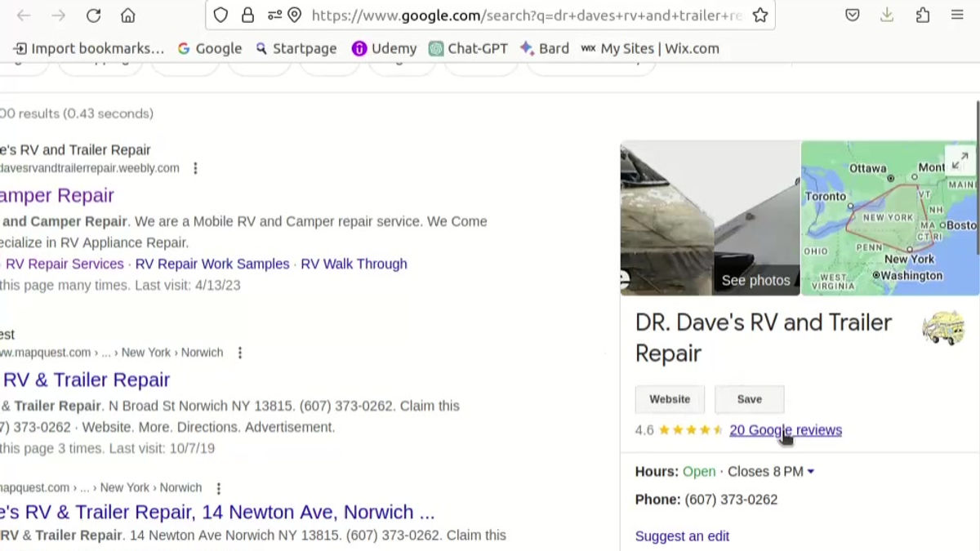This screenshot has width=980, height=551.
Task: Open the 14 Newton Ave Norwich result
Action: 217,512
